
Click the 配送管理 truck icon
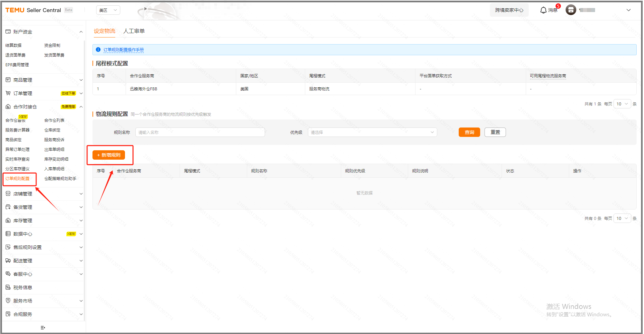point(8,261)
